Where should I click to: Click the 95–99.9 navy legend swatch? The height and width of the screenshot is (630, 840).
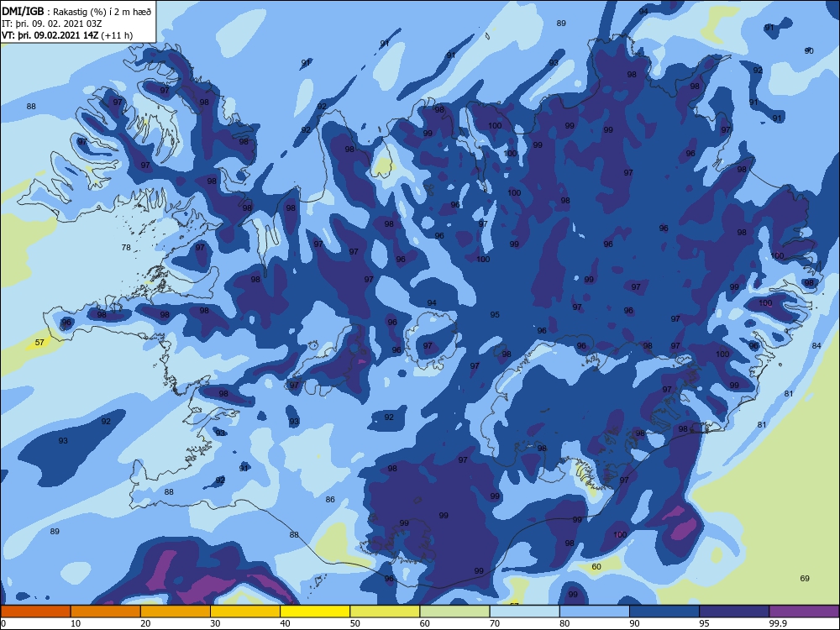(x=734, y=612)
